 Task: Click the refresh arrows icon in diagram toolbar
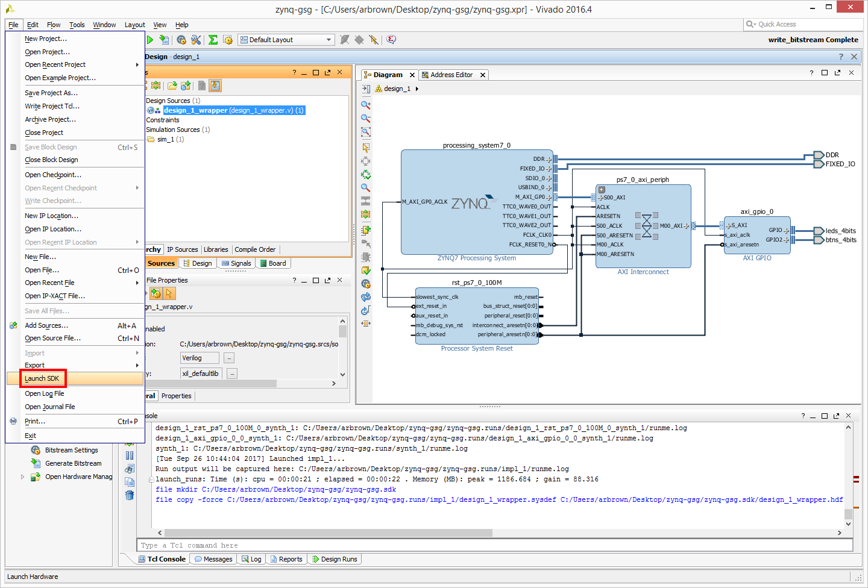(x=365, y=297)
